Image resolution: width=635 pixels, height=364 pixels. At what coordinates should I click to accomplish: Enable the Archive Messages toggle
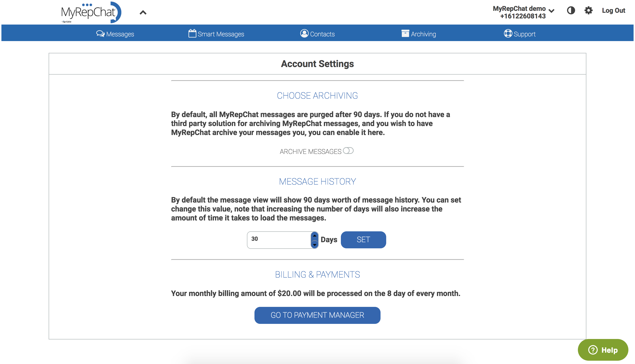[348, 151]
